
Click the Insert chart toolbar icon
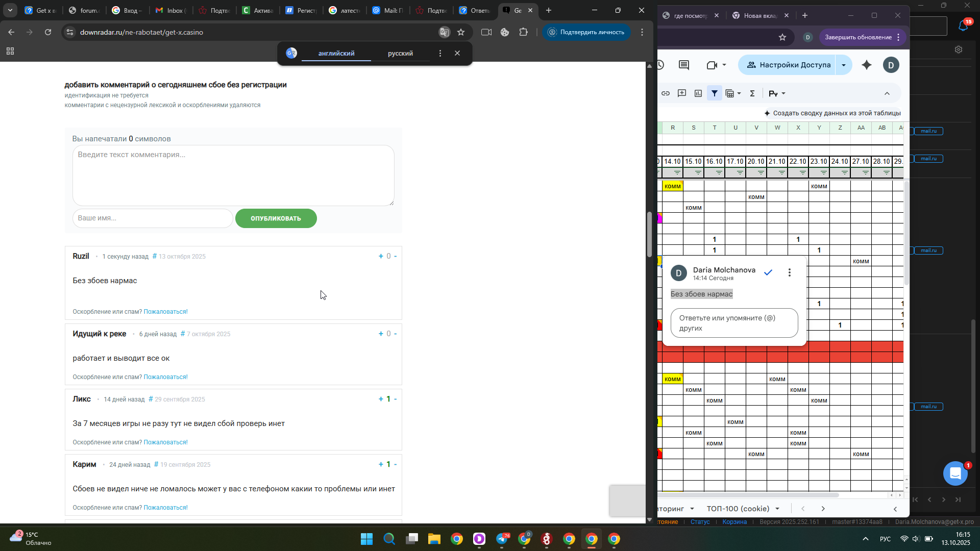[698, 93]
